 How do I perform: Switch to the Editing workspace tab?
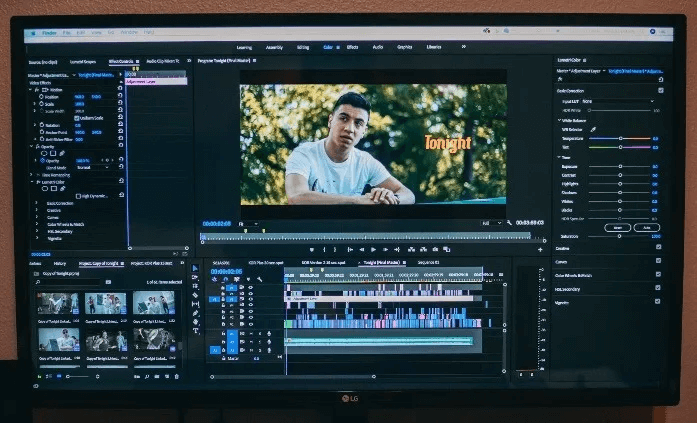(303, 47)
